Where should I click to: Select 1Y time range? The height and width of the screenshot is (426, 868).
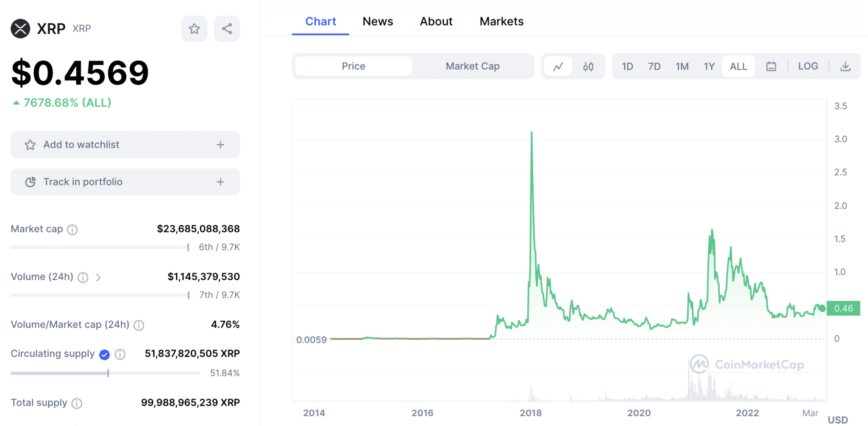click(709, 66)
